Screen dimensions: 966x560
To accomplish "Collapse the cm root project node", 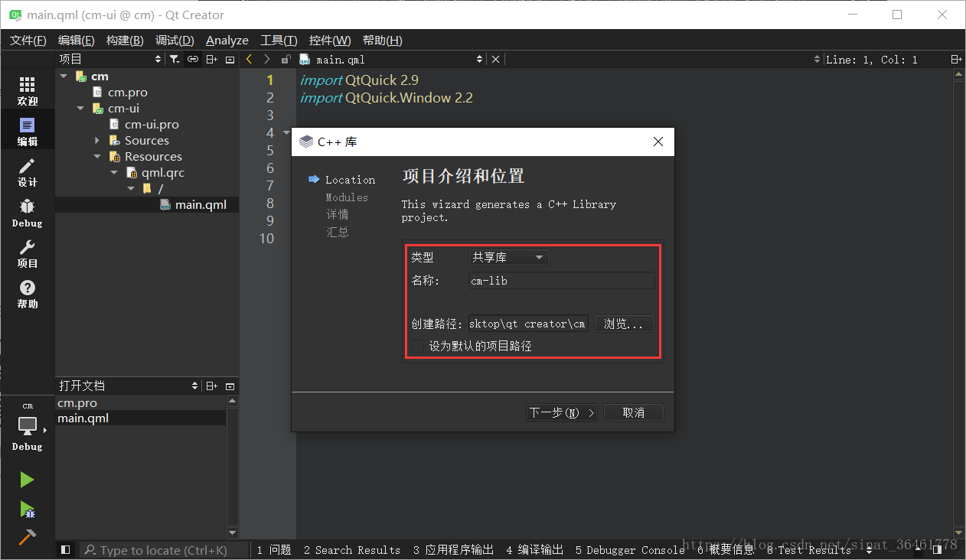I will click(x=64, y=77).
